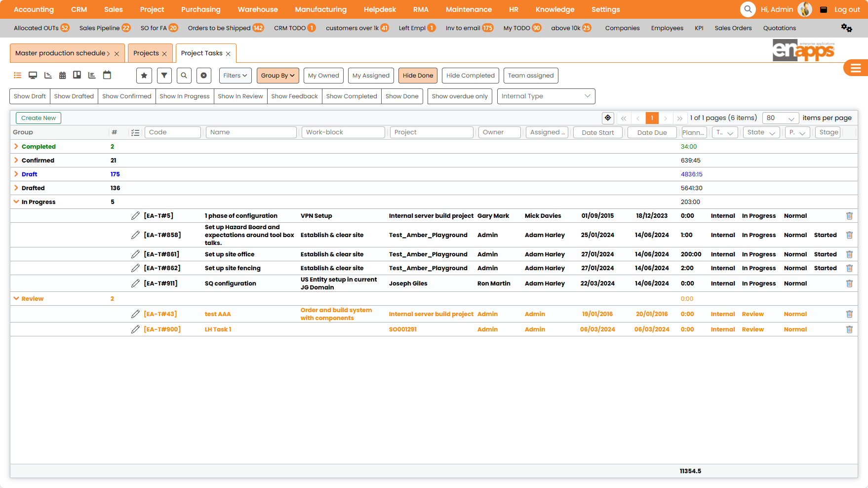The height and width of the screenshot is (488, 868).
Task: Toggle the Hide Completed filter
Action: click(x=471, y=76)
